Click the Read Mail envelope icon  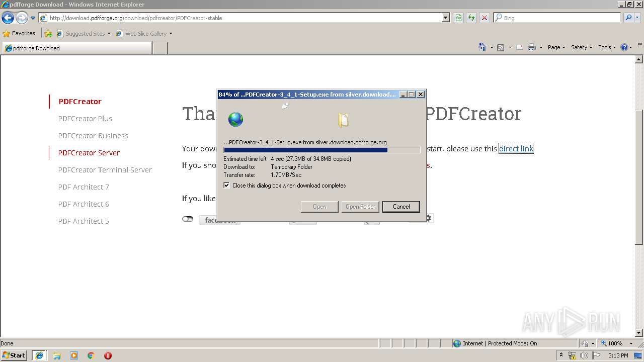point(520,47)
